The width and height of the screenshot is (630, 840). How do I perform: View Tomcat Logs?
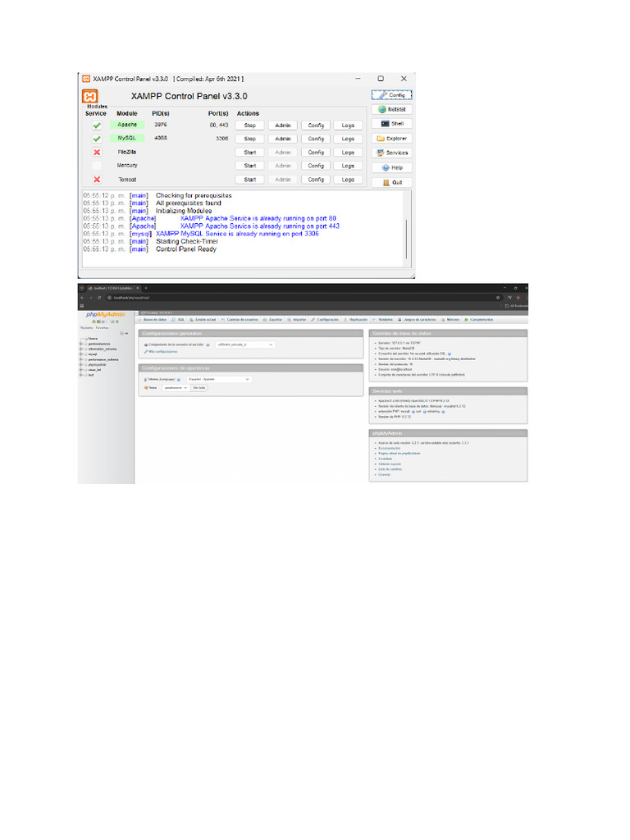coord(348,180)
